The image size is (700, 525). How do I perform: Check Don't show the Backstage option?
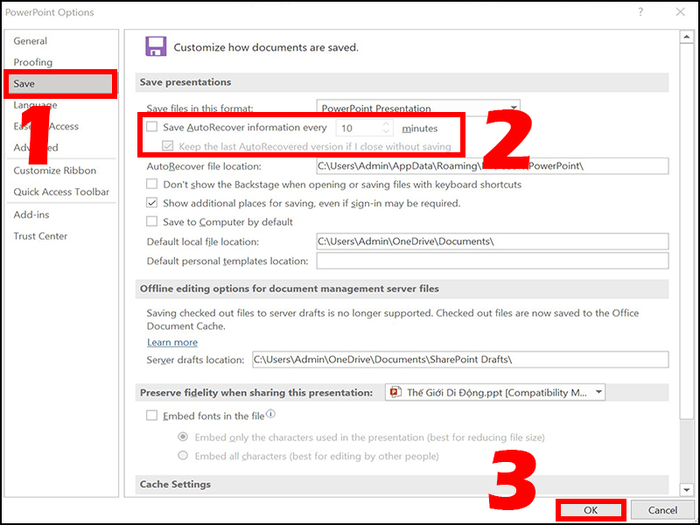(x=152, y=184)
